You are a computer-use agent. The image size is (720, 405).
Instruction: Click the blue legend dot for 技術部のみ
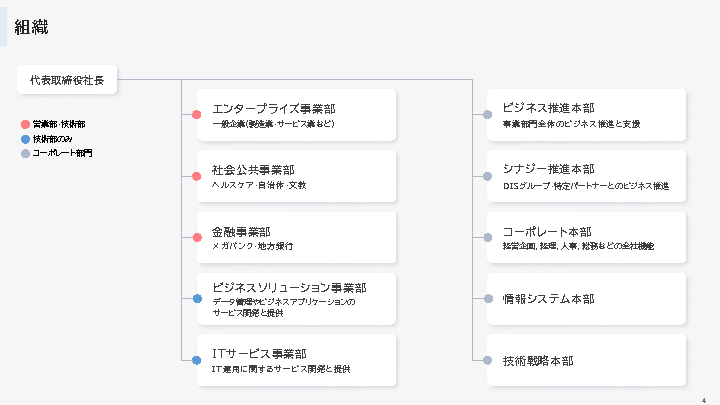tap(26, 139)
